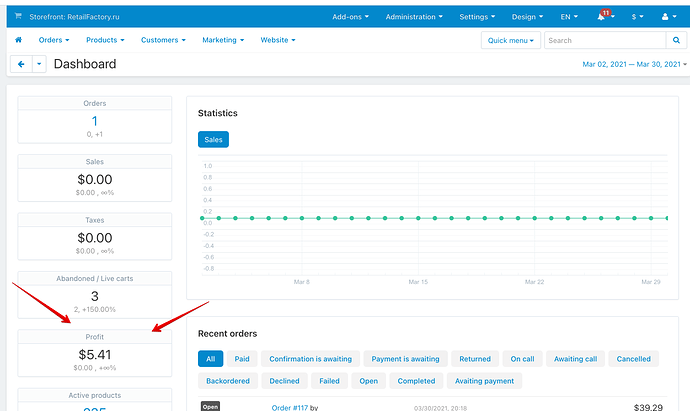Viewport: 690px width, 411px height.
Task: Click Storefront: RetailFactory.ru link
Action: point(74,17)
